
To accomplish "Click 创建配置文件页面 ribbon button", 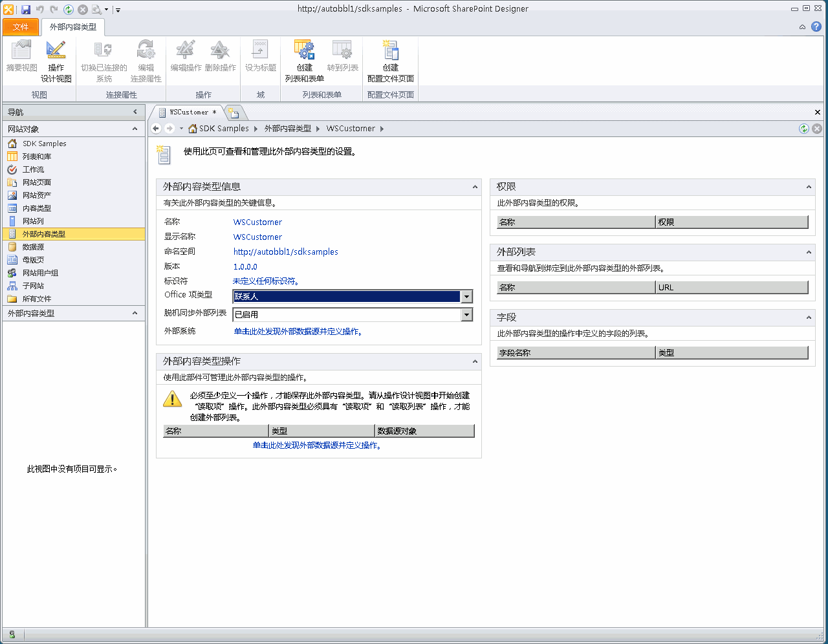I will point(391,61).
